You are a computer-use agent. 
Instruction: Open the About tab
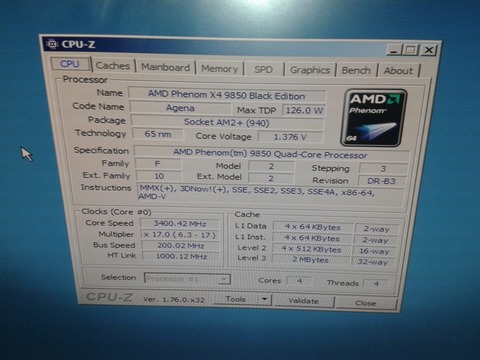(x=398, y=71)
